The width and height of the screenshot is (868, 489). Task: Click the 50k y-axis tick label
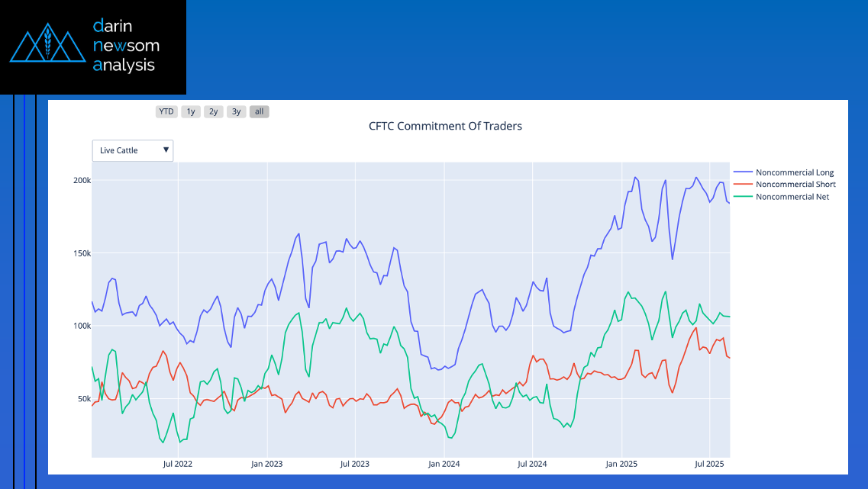83,399
